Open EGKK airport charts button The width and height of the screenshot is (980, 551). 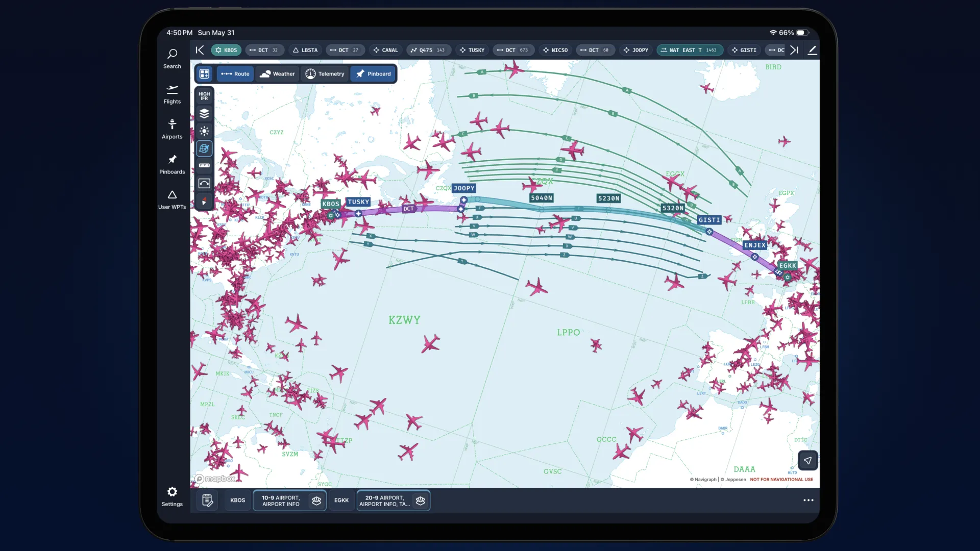341,500
